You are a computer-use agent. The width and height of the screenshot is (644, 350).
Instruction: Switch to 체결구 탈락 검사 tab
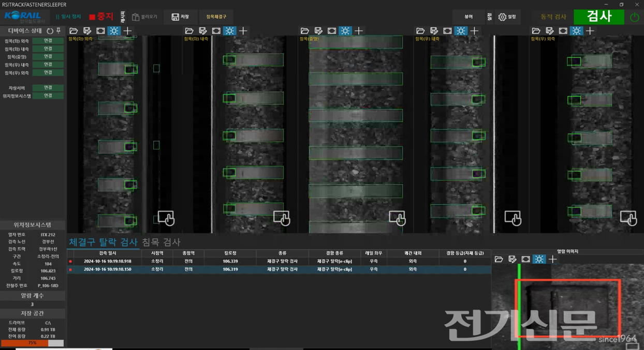103,242
